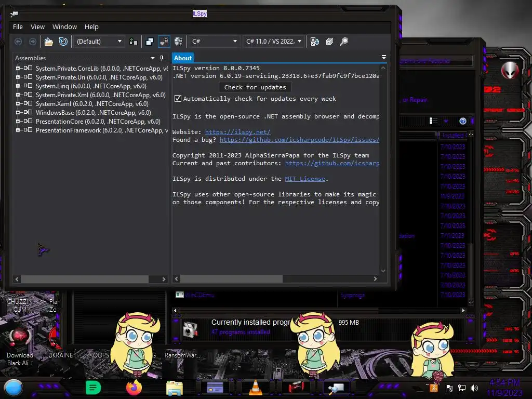The height and width of the screenshot is (399, 532).
Task: Click the ILSpy window title bar icon
Action: click(14, 14)
